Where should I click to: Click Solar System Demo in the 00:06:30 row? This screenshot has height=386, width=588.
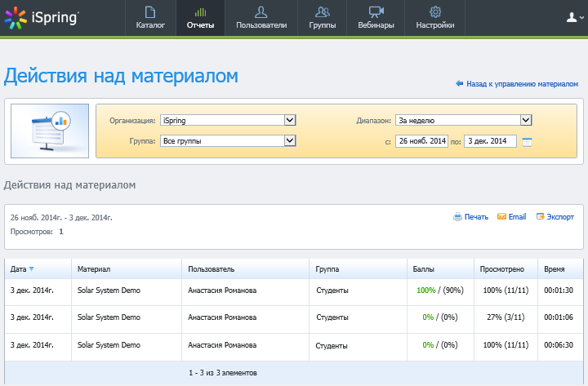(109, 345)
